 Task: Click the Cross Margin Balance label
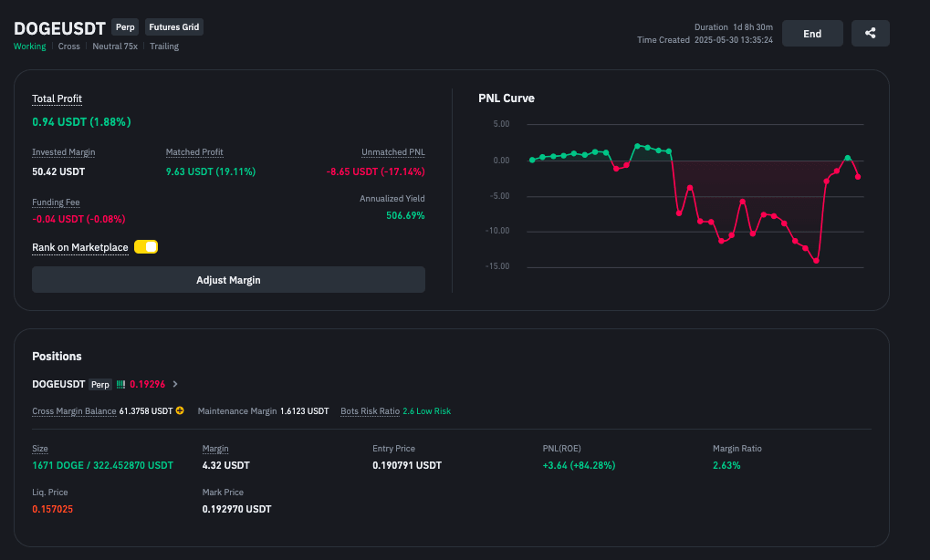[74, 411]
